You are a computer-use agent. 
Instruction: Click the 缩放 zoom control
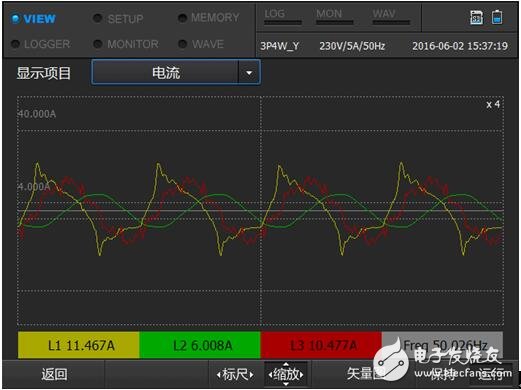click(286, 374)
